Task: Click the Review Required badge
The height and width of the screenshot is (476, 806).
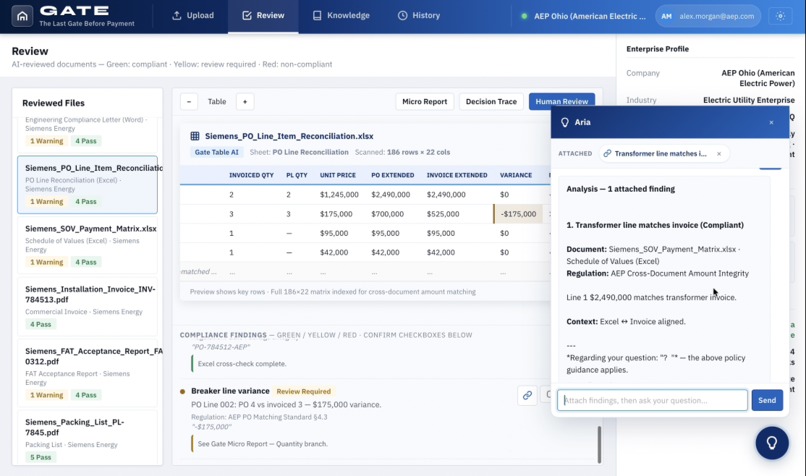Action: click(304, 392)
